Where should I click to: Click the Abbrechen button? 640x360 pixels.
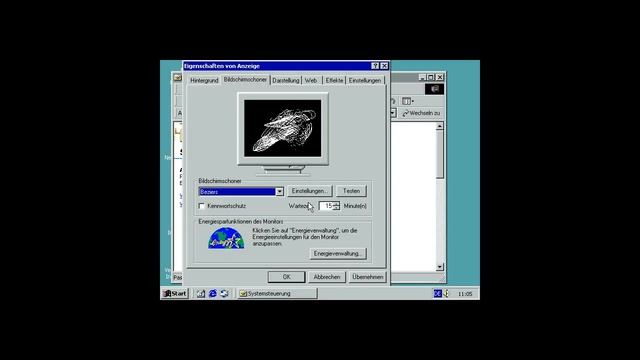point(327,277)
